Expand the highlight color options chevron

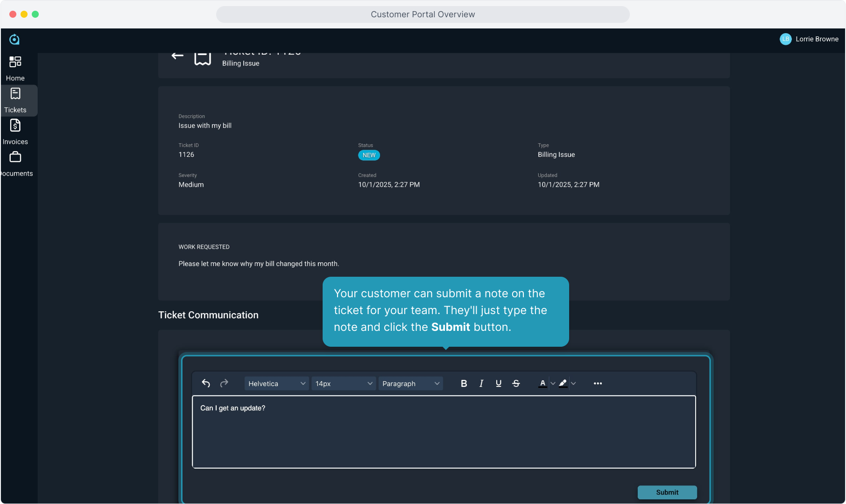point(573,383)
